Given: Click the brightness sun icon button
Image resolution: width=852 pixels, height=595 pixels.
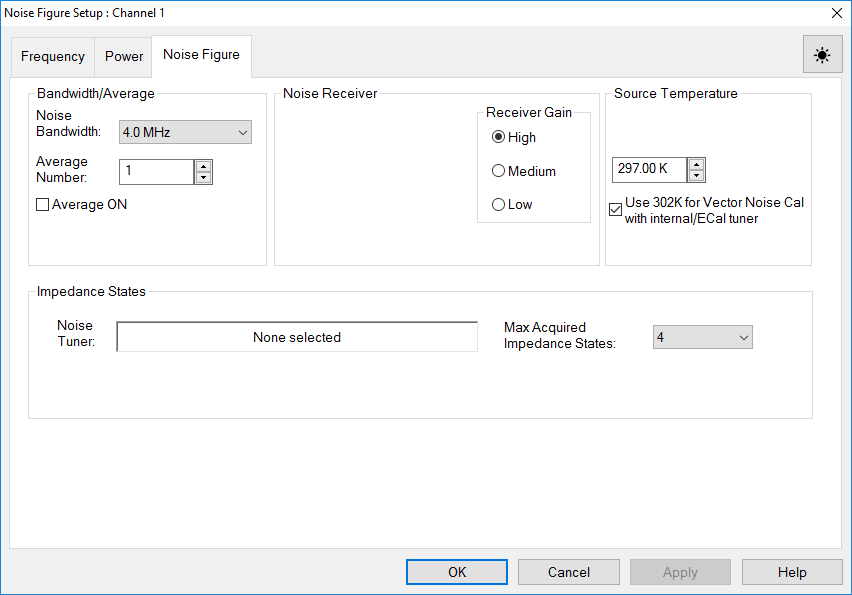Looking at the screenshot, I should (x=822, y=55).
